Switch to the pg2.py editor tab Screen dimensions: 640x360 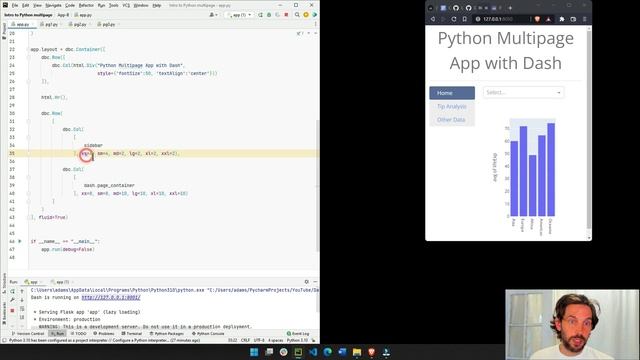tap(79, 24)
